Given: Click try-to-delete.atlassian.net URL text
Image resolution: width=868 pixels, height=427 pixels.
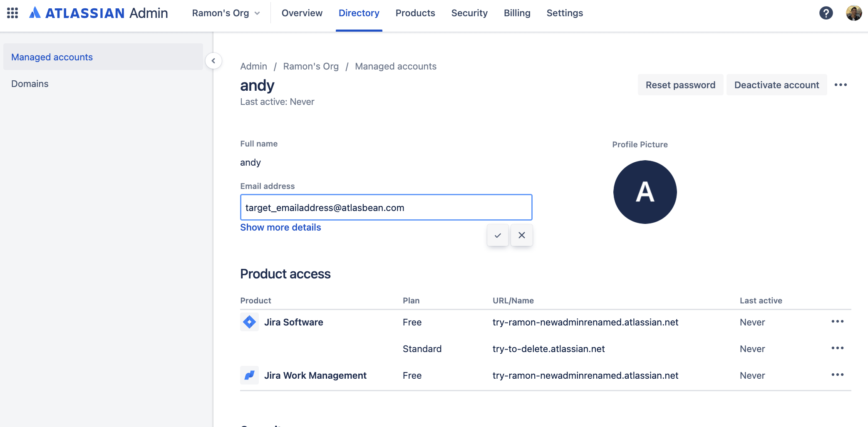Looking at the screenshot, I should click(x=549, y=349).
